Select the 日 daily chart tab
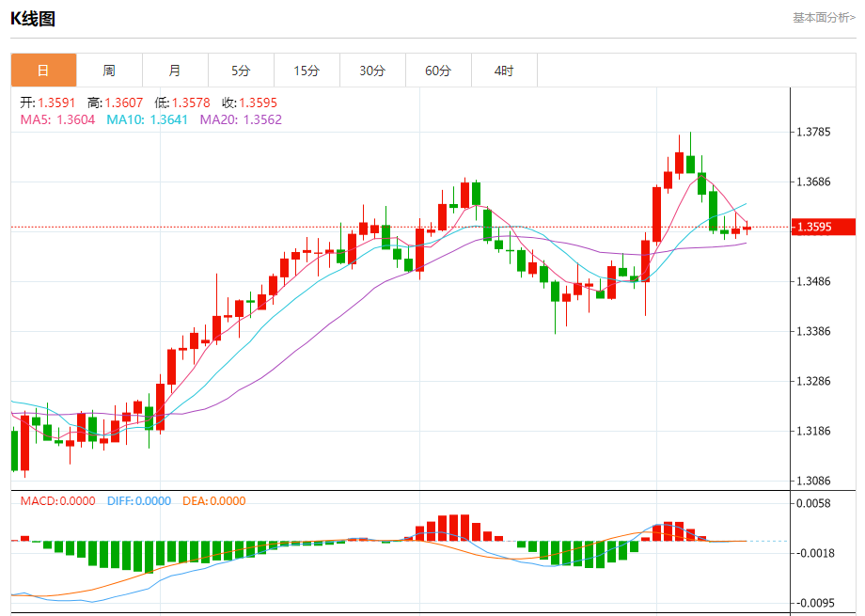The width and height of the screenshot is (865, 616). click(x=43, y=71)
